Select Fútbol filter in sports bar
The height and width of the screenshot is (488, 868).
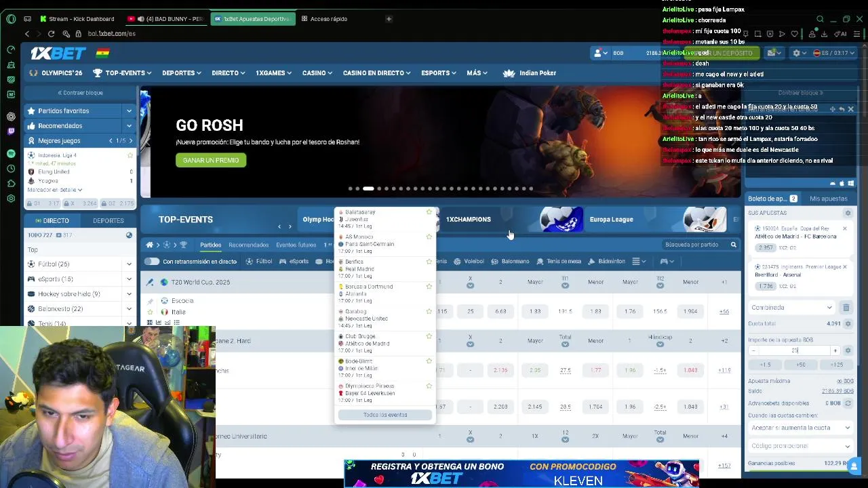(x=260, y=262)
